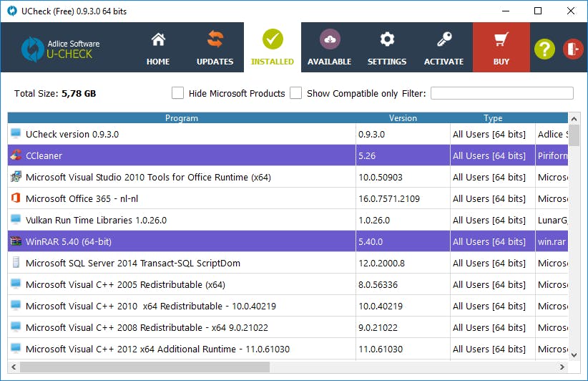The image size is (588, 381).
Task: Select Vulkan Run Time Libraries 1.0.26.0
Action: coord(96,220)
